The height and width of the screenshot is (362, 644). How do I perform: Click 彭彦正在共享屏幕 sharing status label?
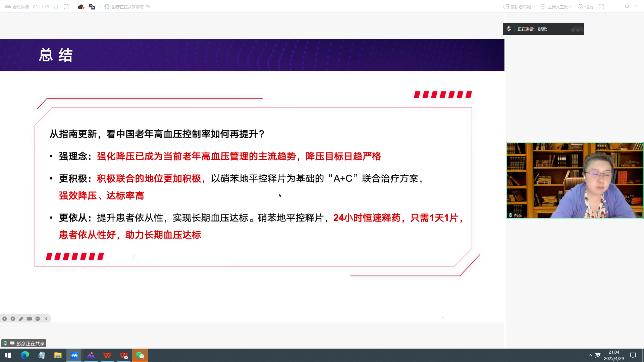127,7
